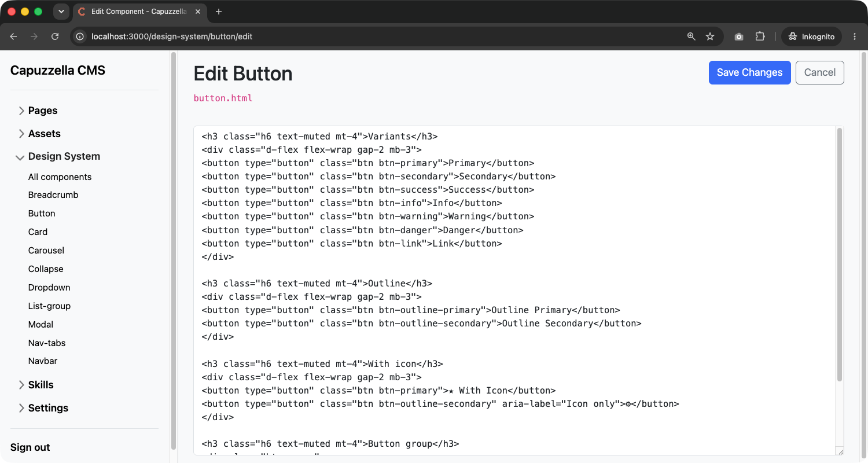Click the Edit Button heading

243,74
